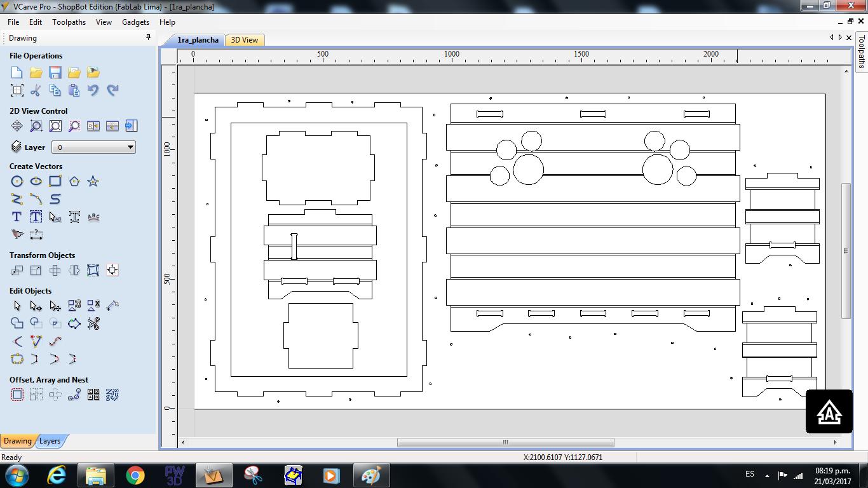This screenshot has width=868, height=488.
Task: Click the vertical scrollbar thumb
Action: pos(846,251)
